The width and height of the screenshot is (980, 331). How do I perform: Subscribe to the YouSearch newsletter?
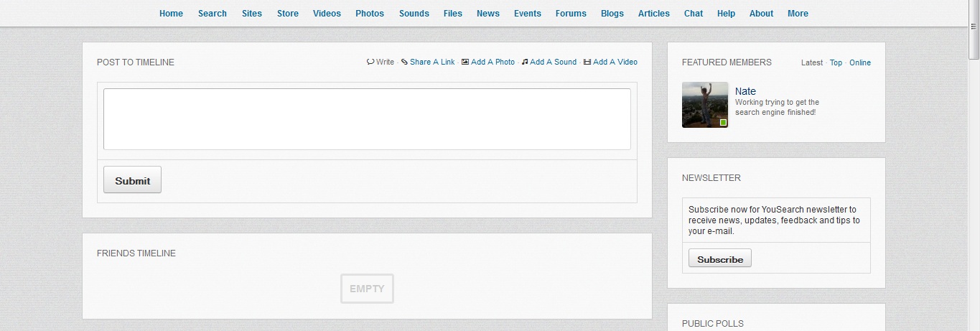pos(720,258)
